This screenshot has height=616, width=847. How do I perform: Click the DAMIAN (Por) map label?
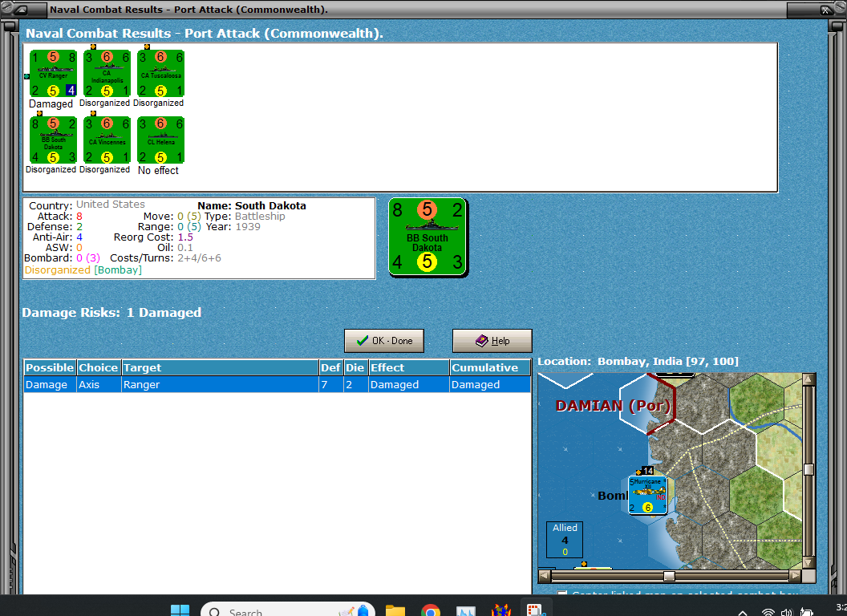[x=613, y=406]
